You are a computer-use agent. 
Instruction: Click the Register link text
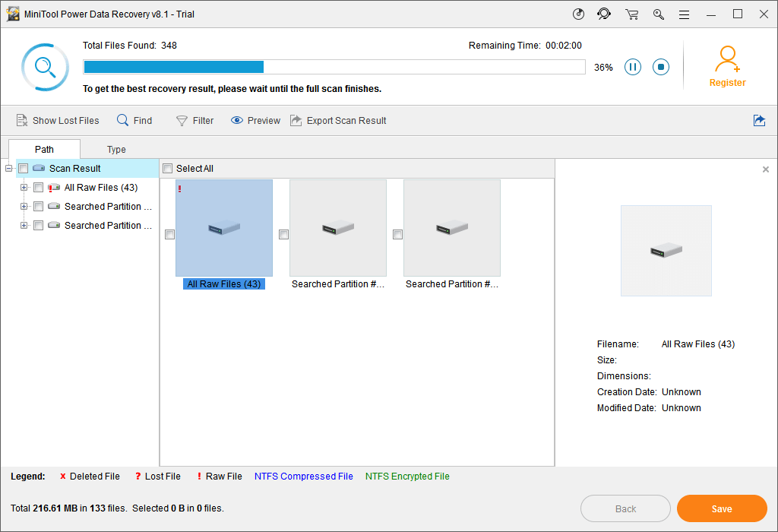coord(727,83)
